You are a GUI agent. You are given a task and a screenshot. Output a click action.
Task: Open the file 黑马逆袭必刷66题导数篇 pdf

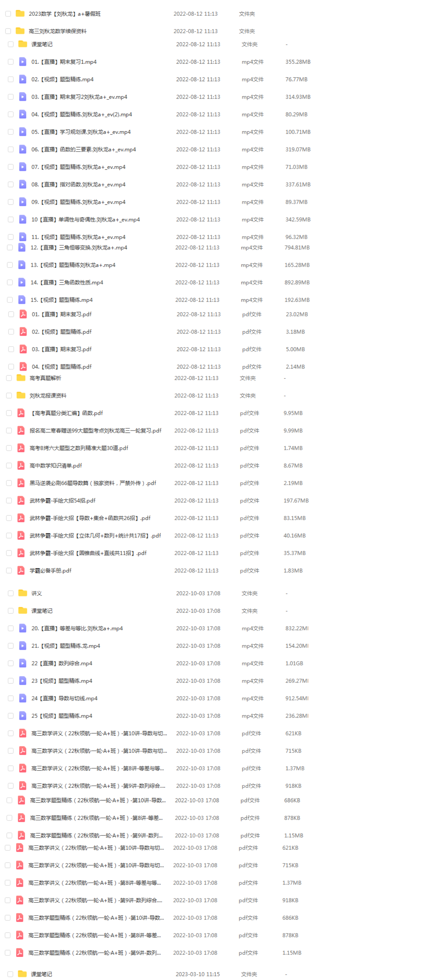coord(93,483)
